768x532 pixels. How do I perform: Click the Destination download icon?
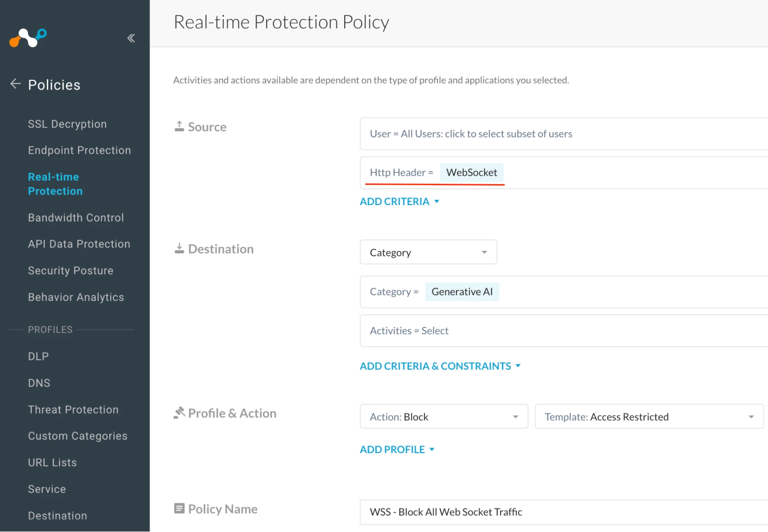(179, 249)
